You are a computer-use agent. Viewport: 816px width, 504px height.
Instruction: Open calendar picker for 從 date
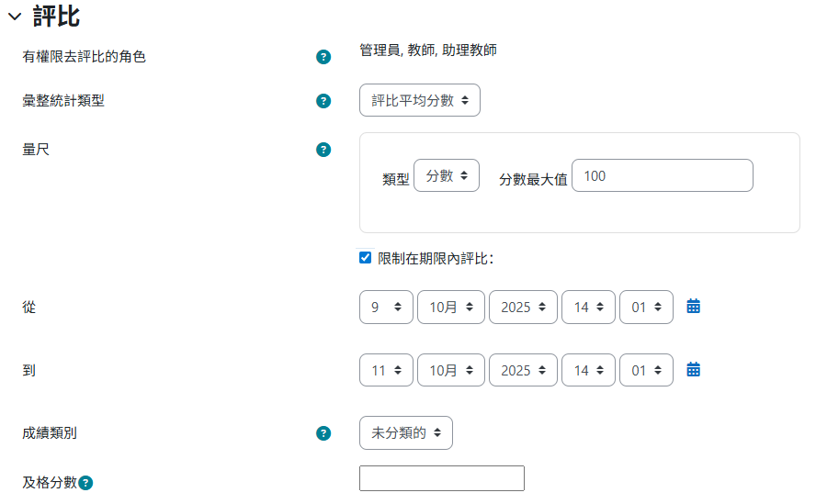pos(694,307)
